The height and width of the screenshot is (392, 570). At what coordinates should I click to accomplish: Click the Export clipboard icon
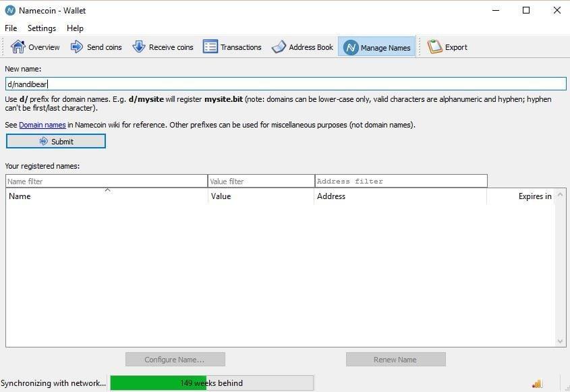pos(435,47)
